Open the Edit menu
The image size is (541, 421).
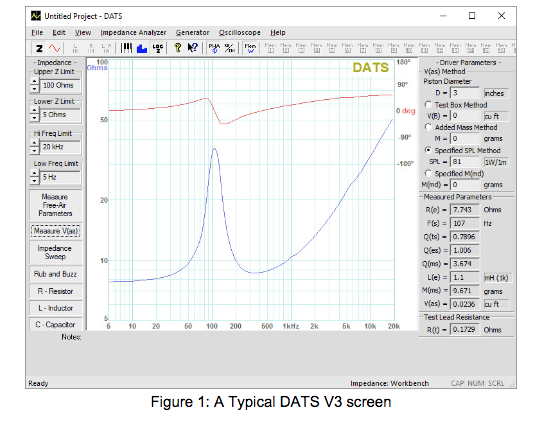click(x=59, y=32)
